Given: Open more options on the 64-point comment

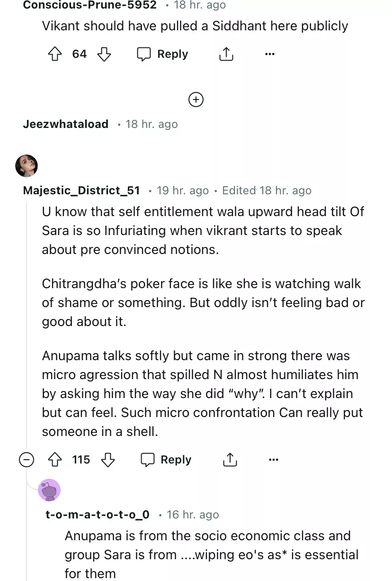Looking at the screenshot, I should (269, 54).
